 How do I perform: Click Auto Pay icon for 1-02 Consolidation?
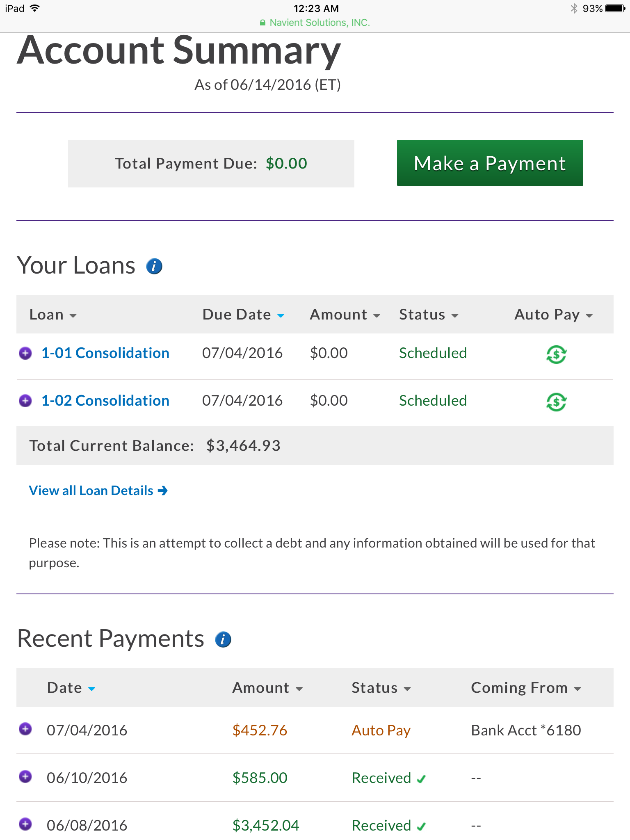556,402
